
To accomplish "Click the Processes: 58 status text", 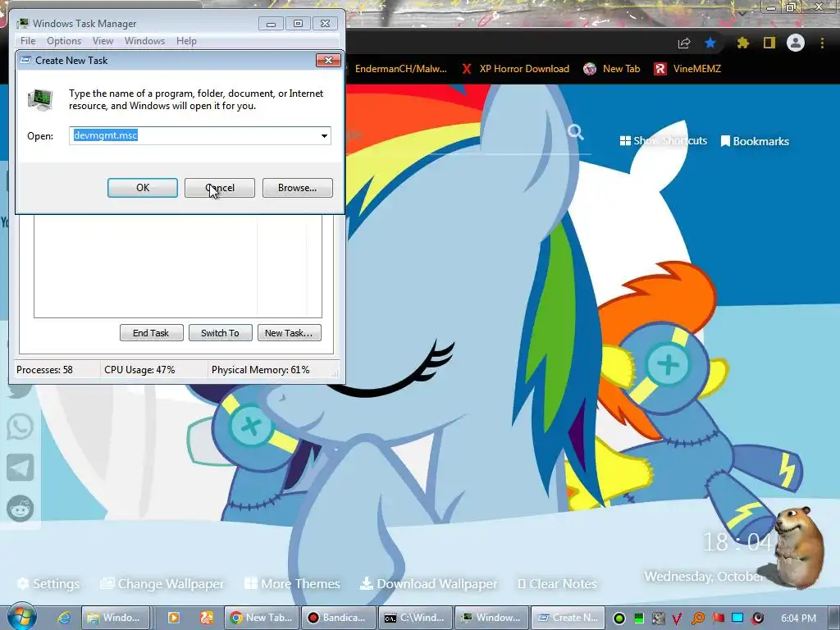I will [44, 370].
